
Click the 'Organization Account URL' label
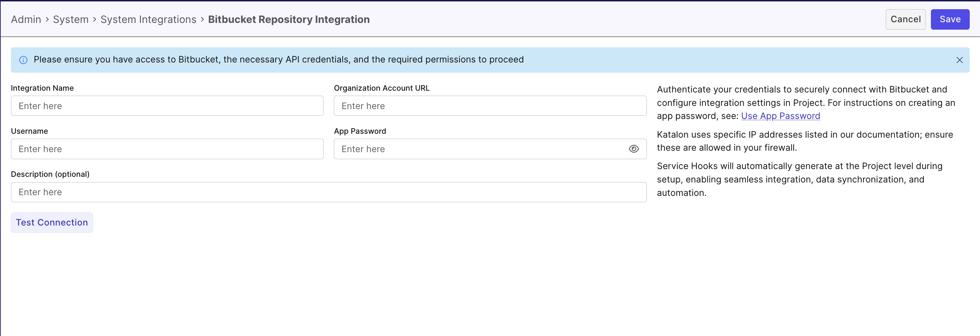click(x=382, y=88)
